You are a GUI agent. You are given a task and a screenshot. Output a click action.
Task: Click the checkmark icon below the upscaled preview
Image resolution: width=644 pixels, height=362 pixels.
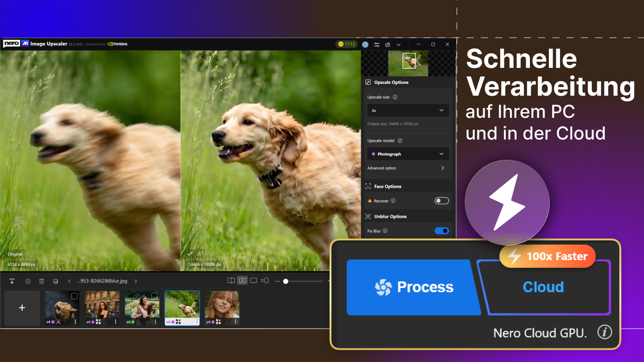(190, 254)
